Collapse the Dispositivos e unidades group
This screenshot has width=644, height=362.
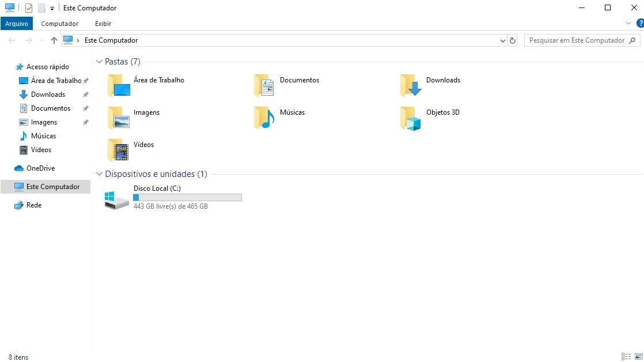click(x=99, y=174)
